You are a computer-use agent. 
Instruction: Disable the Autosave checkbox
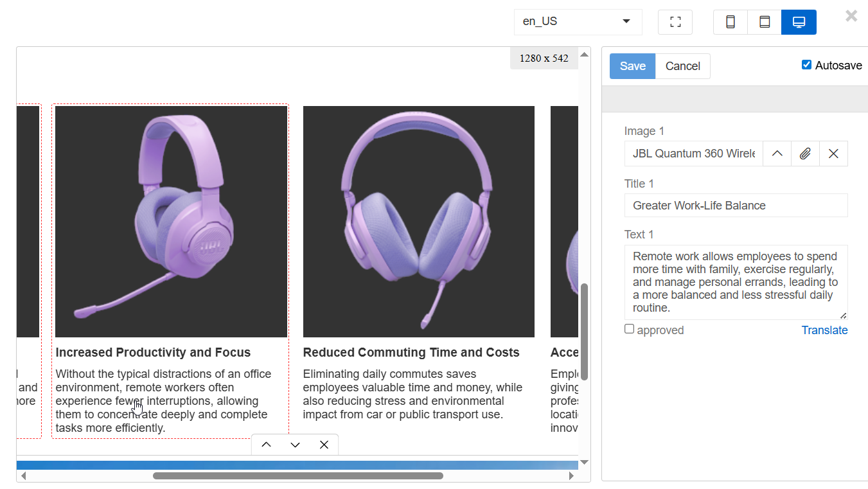[x=807, y=65]
